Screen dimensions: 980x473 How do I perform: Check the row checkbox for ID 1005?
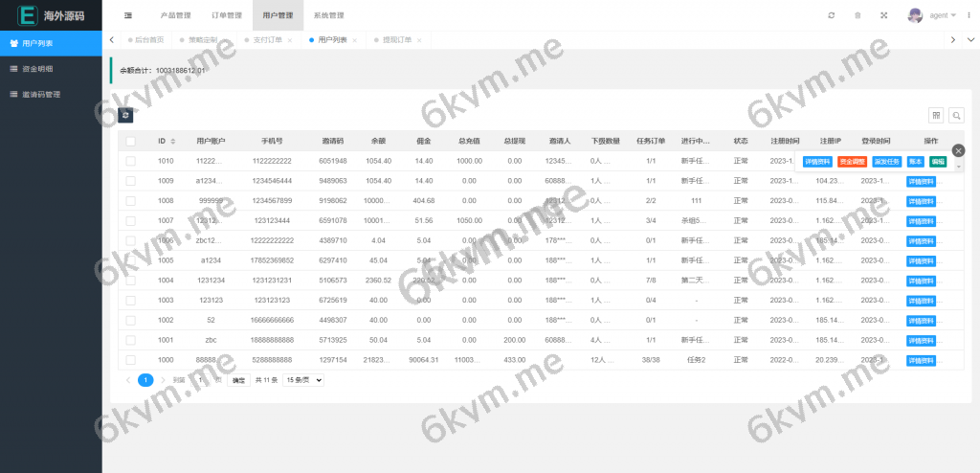tap(130, 260)
